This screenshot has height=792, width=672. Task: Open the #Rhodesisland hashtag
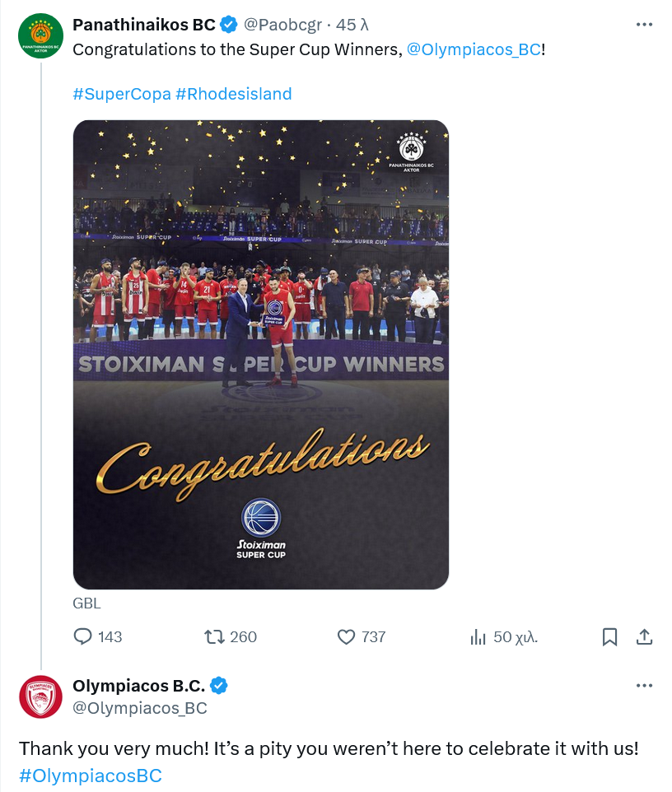(x=234, y=94)
